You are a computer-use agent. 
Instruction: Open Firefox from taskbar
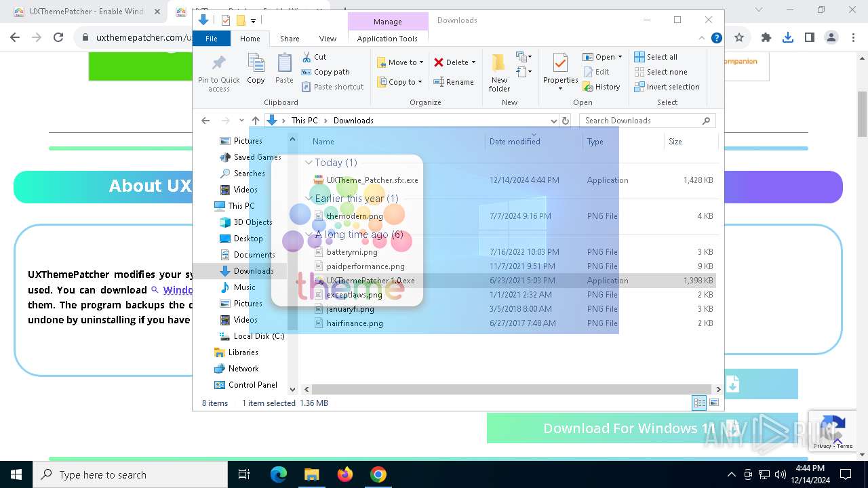345,474
